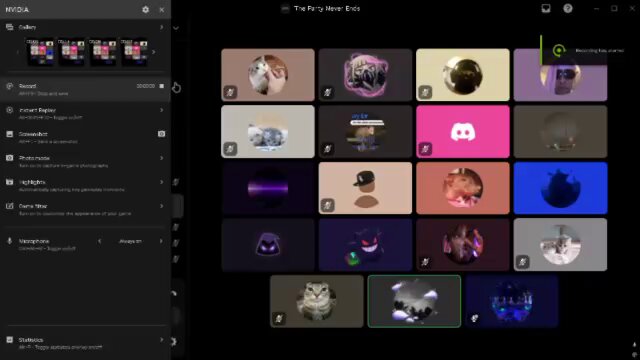Click the Game Filter icon

coord(9,206)
